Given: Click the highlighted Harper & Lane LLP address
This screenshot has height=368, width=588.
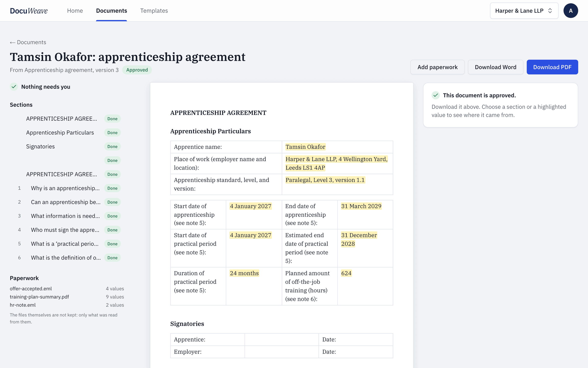Looking at the screenshot, I should pyautogui.click(x=336, y=163).
